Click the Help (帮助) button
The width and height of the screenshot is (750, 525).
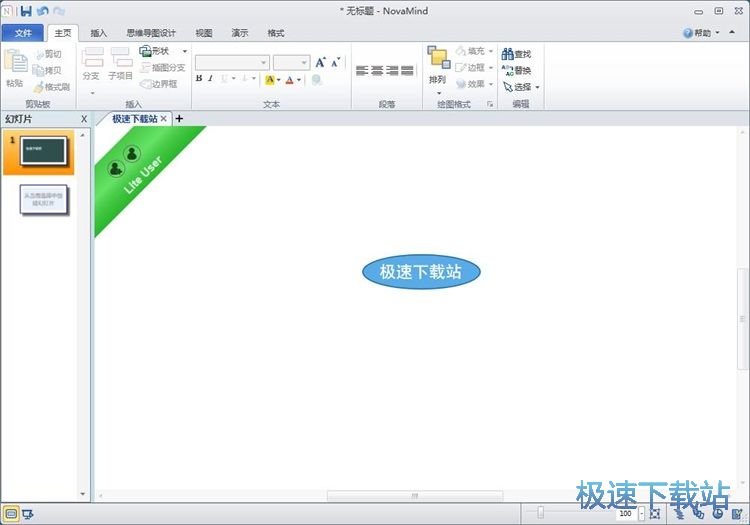(701, 33)
